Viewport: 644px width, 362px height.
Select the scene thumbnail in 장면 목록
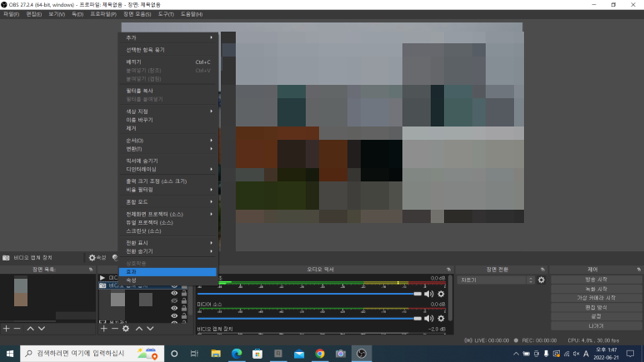pos(21,291)
